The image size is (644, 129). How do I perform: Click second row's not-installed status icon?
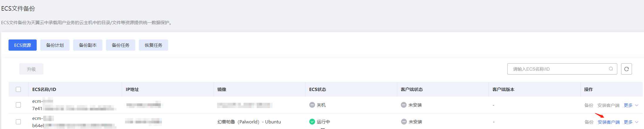point(404,122)
